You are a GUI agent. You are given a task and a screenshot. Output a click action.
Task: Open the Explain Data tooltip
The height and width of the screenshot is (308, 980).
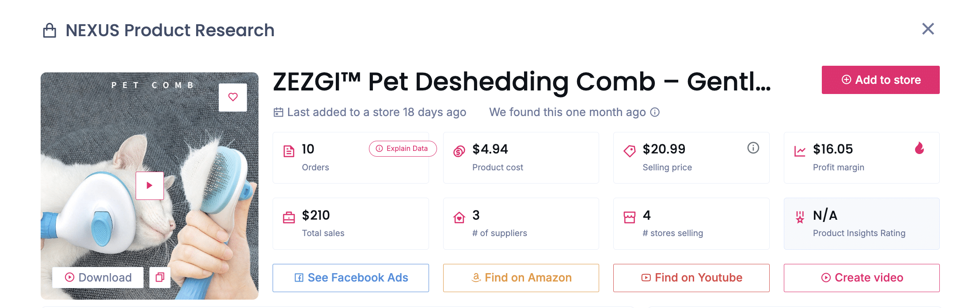[x=402, y=149]
